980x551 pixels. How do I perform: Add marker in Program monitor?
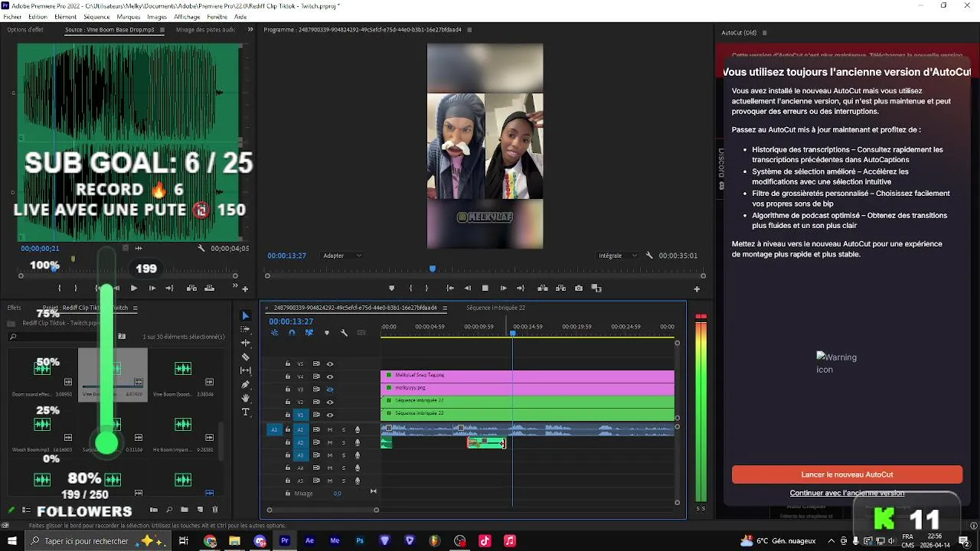point(392,289)
